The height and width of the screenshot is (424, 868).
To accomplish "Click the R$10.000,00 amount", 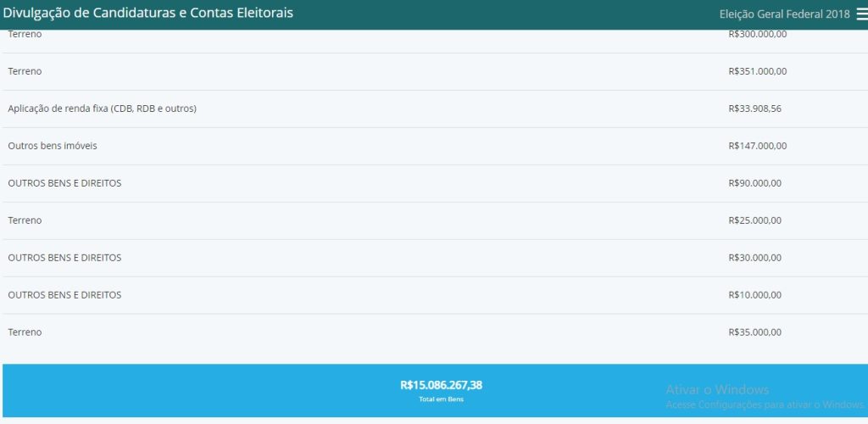I will click(754, 295).
